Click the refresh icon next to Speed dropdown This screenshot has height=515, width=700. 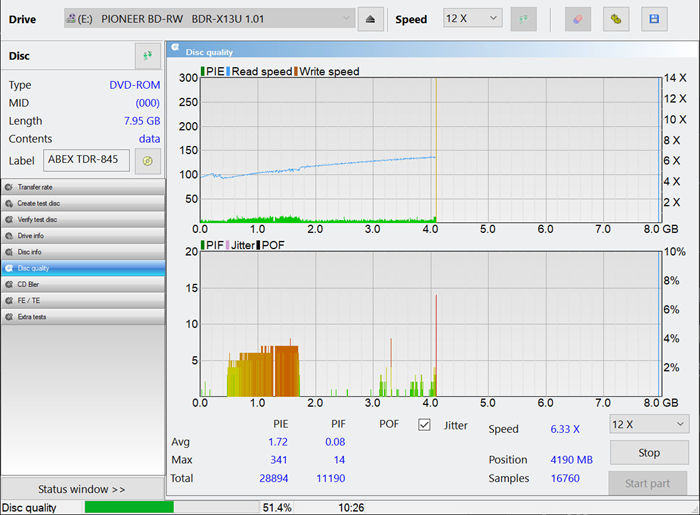coord(523,19)
